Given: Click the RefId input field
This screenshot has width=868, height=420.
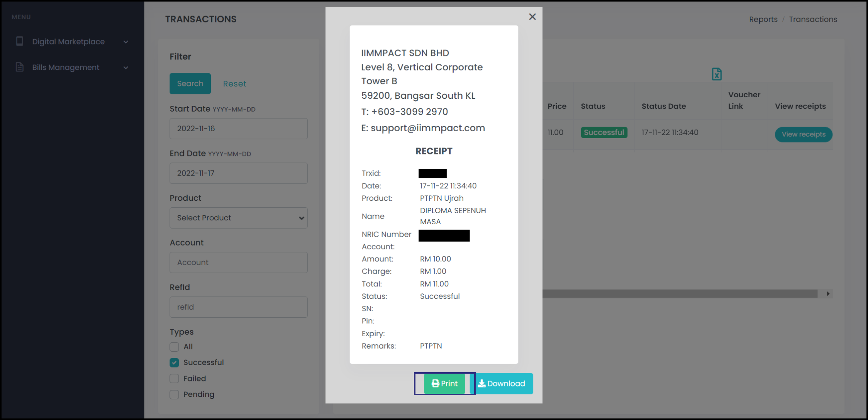Looking at the screenshot, I should tap(239, 307).
